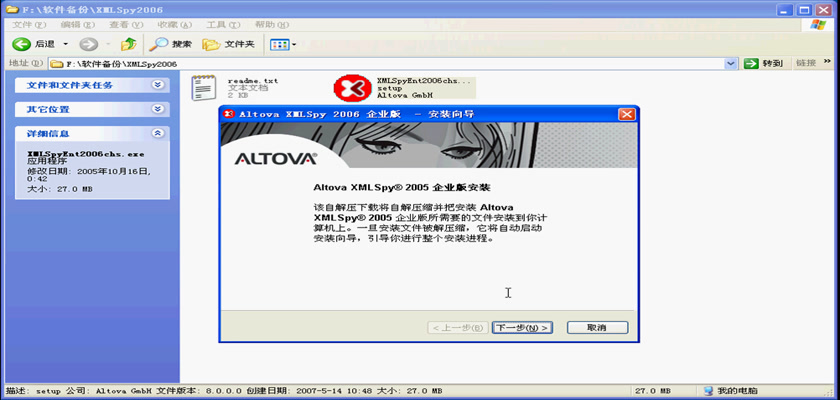Screen dimensions: 840x400
Task: Open the 查看(V) menu
Action: point(126,25)
